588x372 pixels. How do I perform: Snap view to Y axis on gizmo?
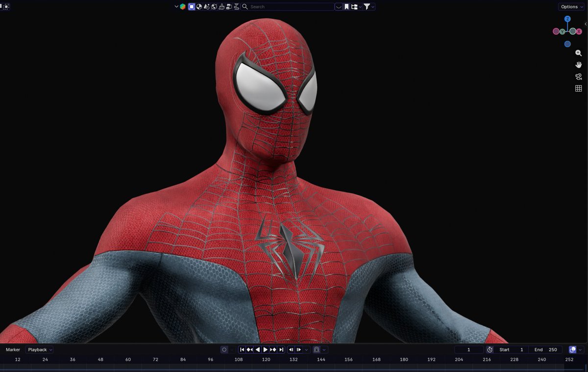(562, 31)
